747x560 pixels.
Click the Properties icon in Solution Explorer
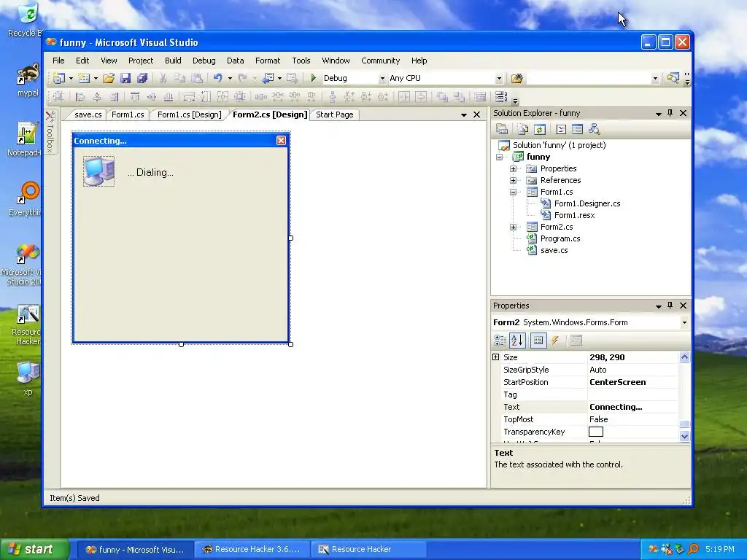(x=502, y=129)
